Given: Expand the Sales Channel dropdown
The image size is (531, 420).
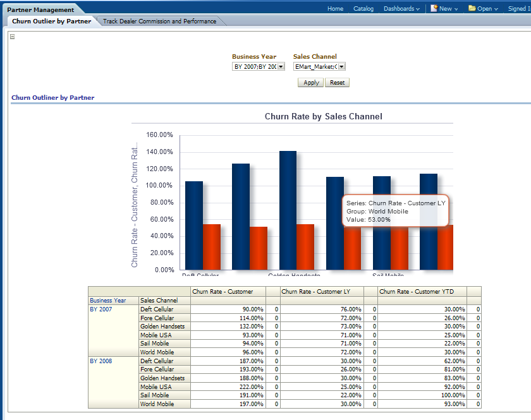Looking at the screenshot, I should [341, 66].
